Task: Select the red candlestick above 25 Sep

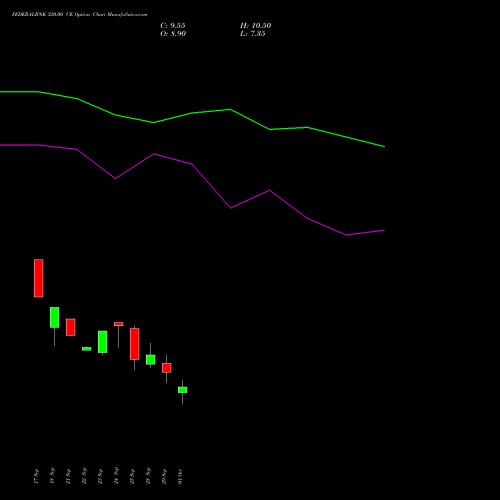Action: 135,344
